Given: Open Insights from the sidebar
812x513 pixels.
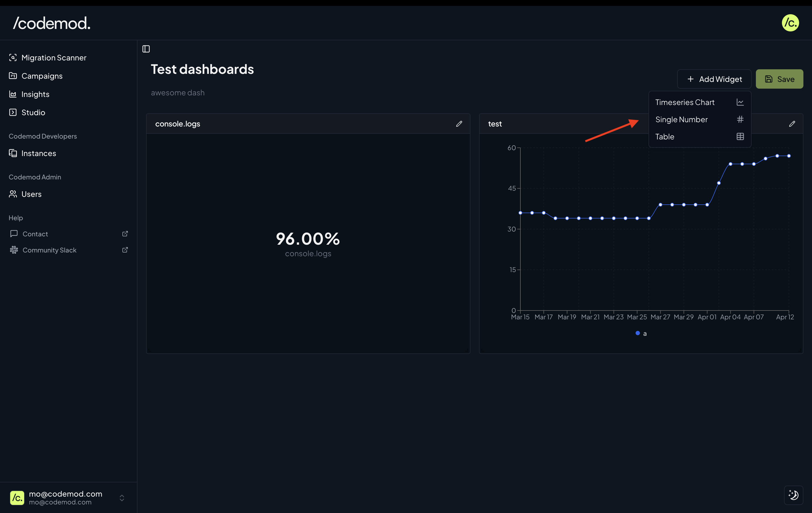Looking at the screenshot, I should 35,94.
